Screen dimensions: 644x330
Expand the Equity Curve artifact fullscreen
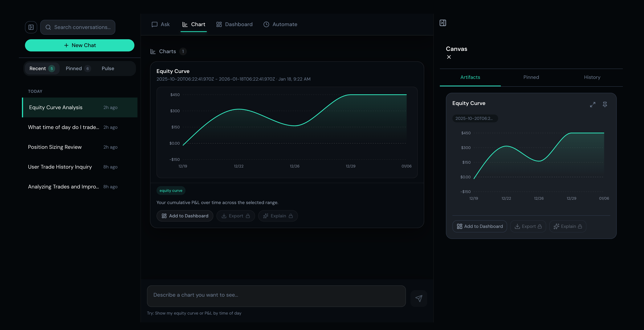coord(593,105)
